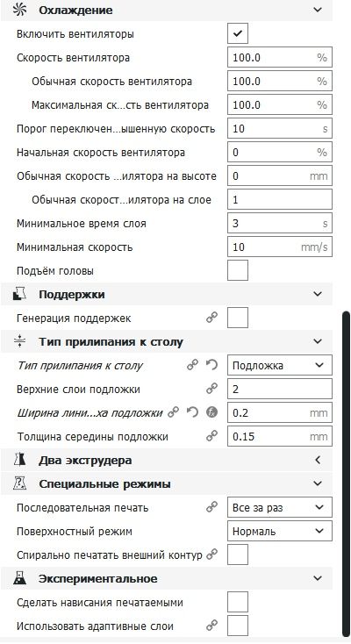Click the Ширина линии подложки 0.2 field
Image resolution: width=351 pixels, height=644 pixels.
(280, 412)
